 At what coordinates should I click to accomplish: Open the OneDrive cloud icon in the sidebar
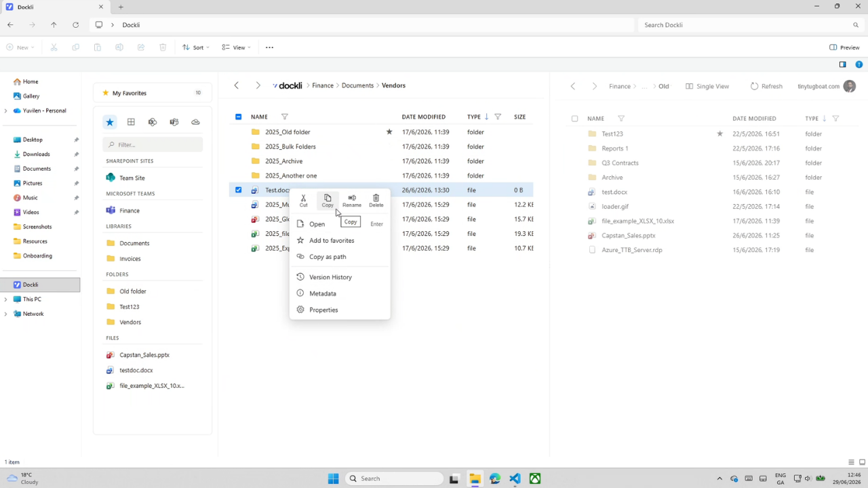coord(195,122)
